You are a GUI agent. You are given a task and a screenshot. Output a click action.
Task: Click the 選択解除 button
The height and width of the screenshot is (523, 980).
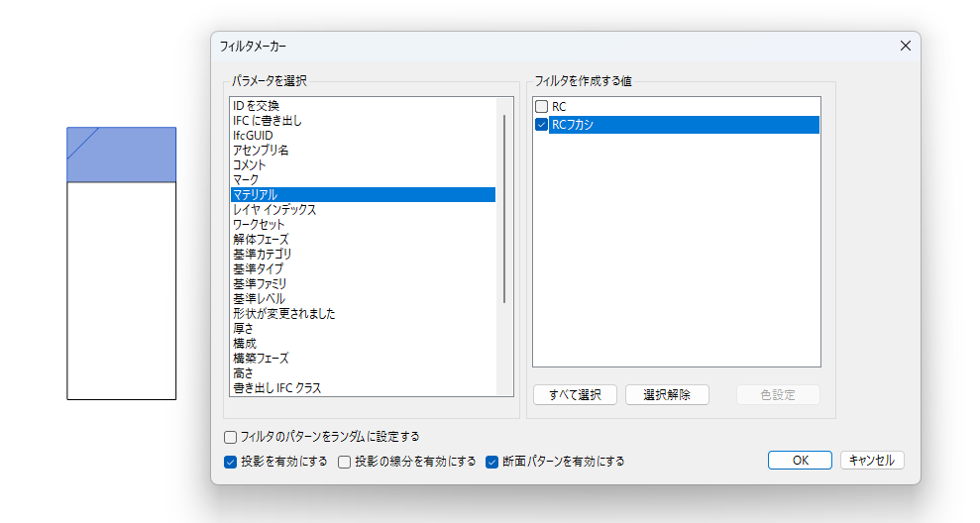667,395
